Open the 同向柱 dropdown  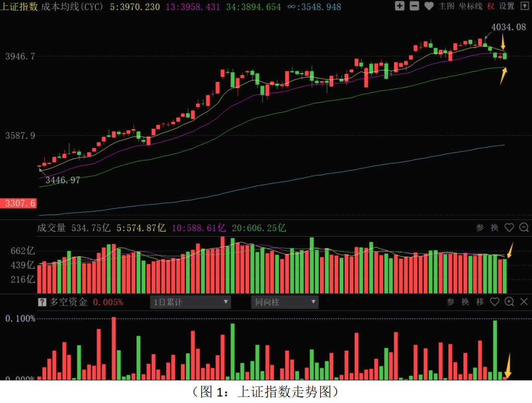coord(285,302)
